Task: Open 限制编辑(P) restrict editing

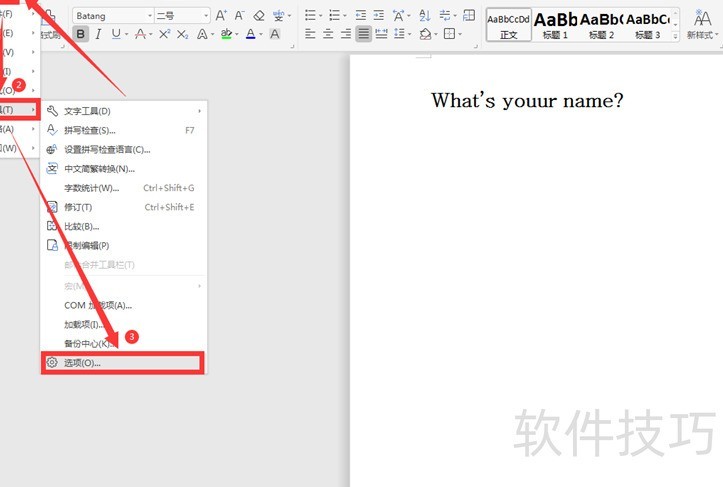Action: [124, 246]
